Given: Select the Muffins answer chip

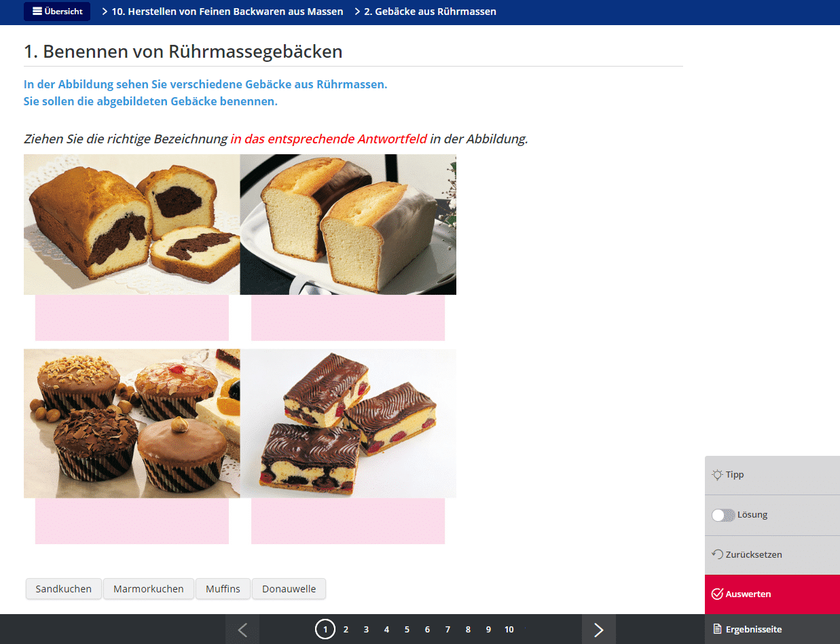Looking at the screenshot, I should 223,589.
